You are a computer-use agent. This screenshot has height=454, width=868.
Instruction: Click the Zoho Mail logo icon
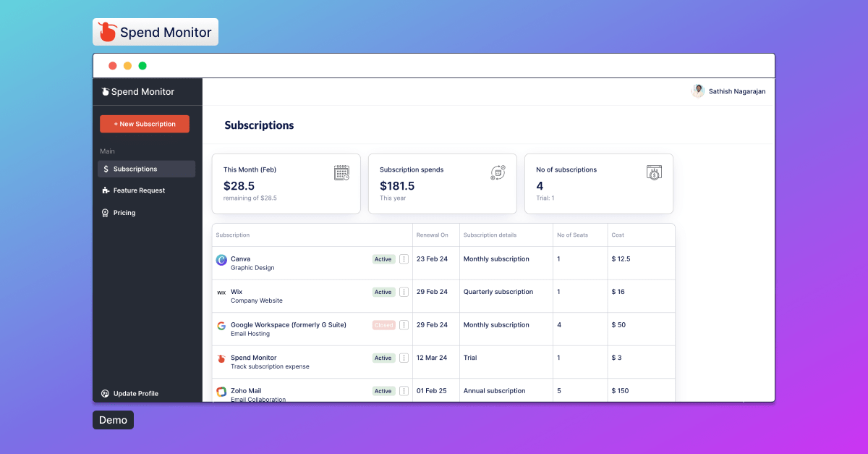click(x=221, y=392)
